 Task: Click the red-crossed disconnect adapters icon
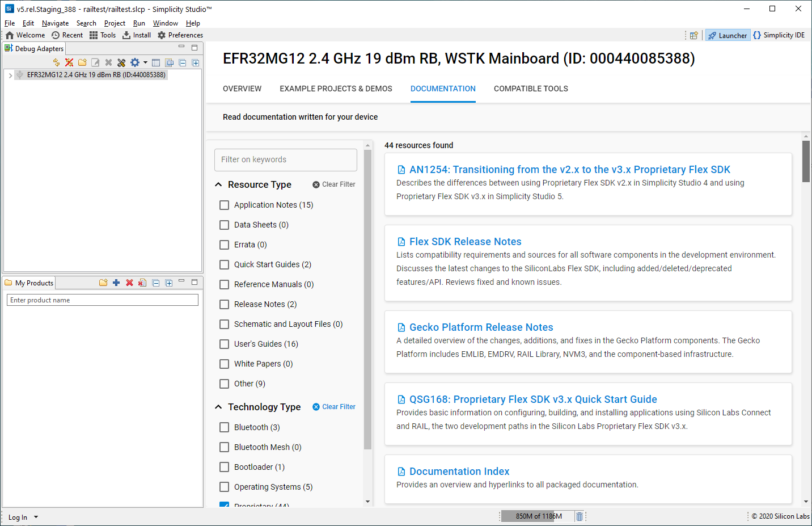[x=69, y=62]
